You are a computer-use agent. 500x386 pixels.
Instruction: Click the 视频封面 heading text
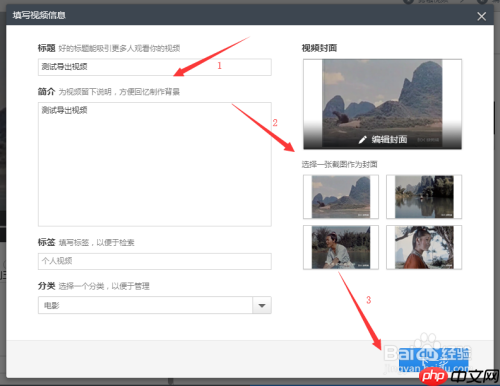(319, 48)
